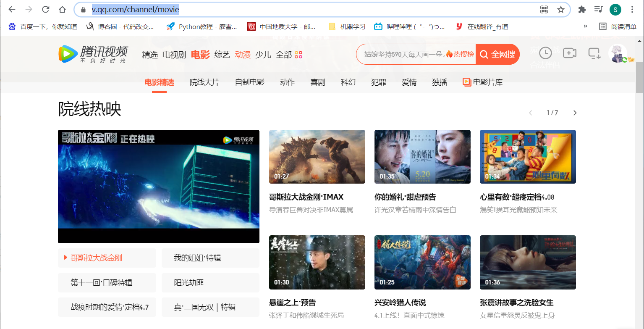Switch to 喜剧 tab
The width and height of the screenshot is (644, 329).
tap(318, 82)
